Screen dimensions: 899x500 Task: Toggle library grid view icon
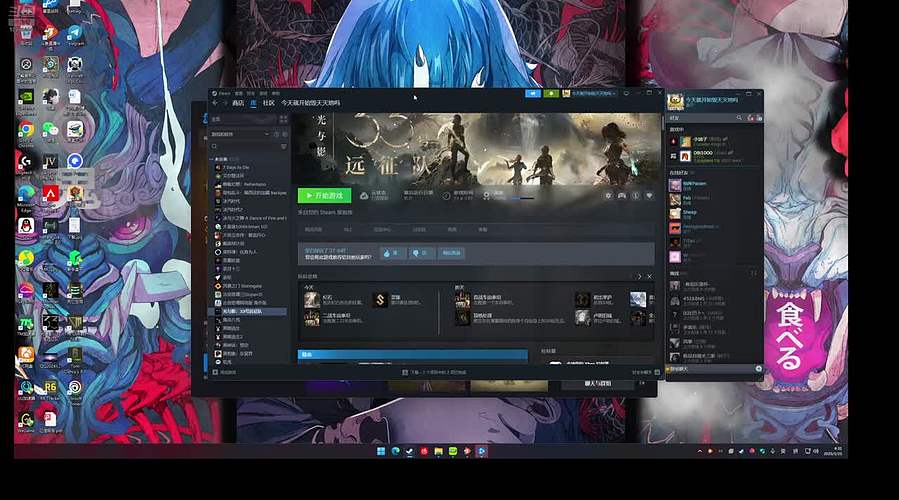tap(283, 119)
